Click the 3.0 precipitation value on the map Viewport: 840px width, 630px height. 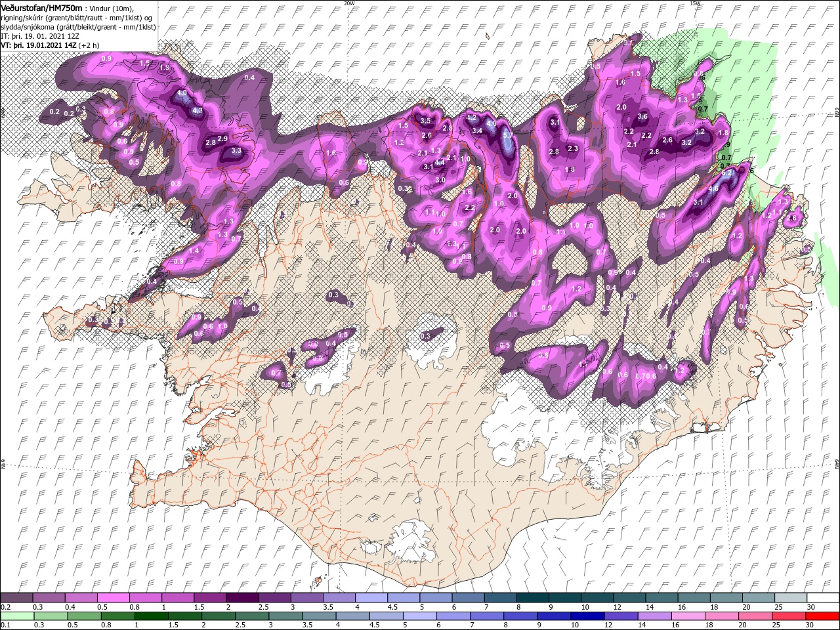pos(440,180)
